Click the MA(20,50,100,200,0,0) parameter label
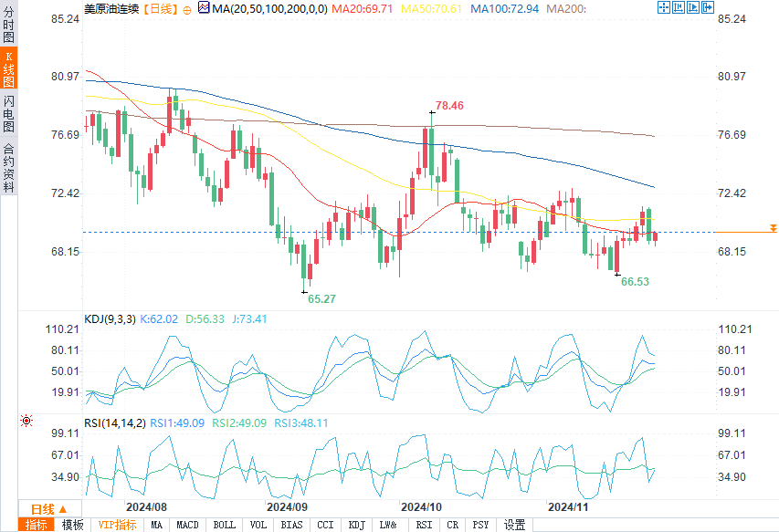This screenshot has height=532, width=779. tap(269, 8)
